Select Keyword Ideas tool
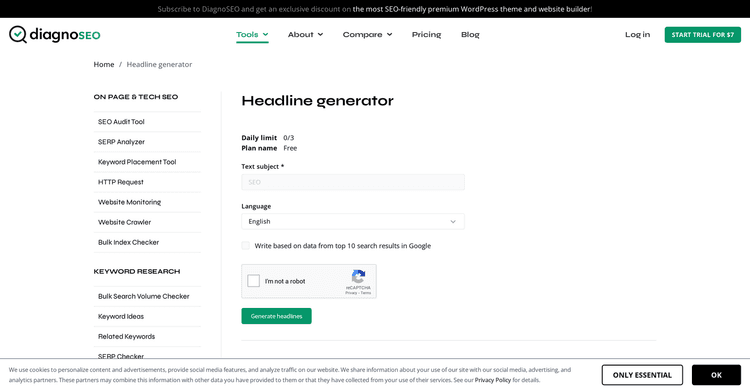 pos(121,316)
